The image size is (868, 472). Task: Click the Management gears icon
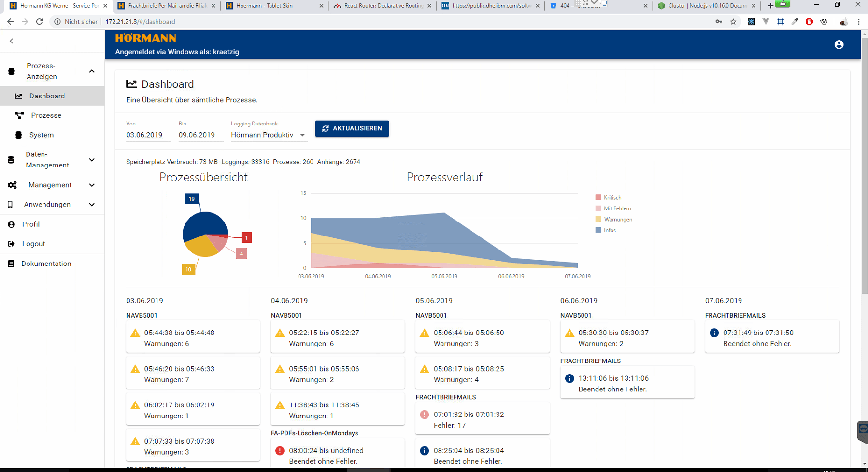pyautogui.click(x=12, y=185)
